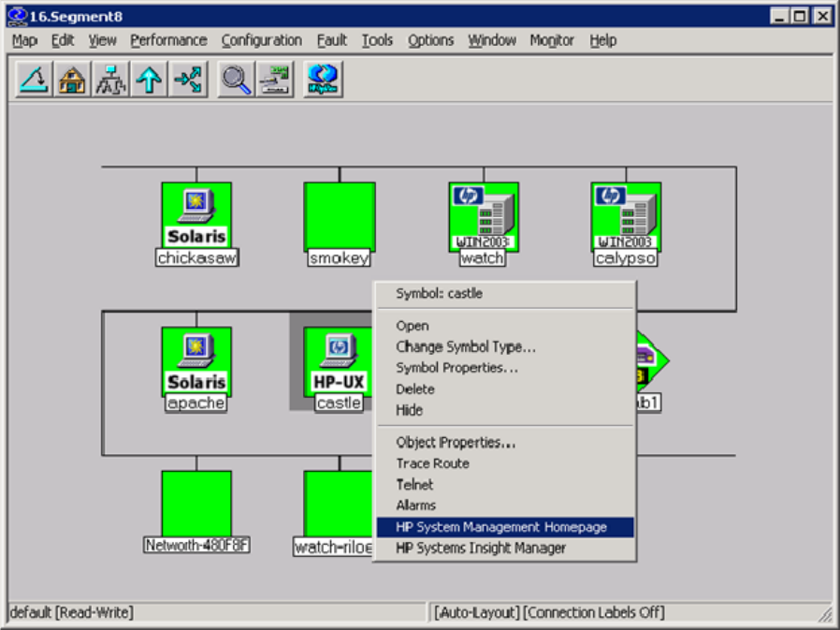This screenshot has width=840, height=630.
Task: Select Symbol Properties... from the context menu
Action: 505,368
